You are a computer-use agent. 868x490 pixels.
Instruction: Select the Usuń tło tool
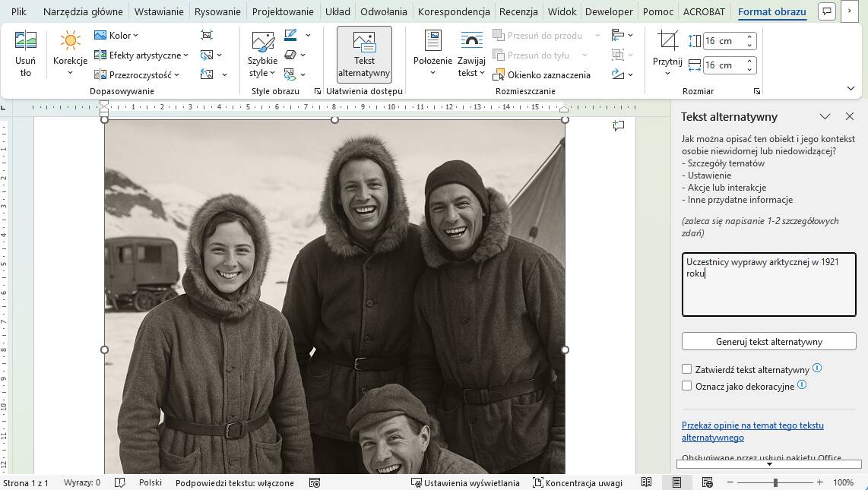click(25, 53)
